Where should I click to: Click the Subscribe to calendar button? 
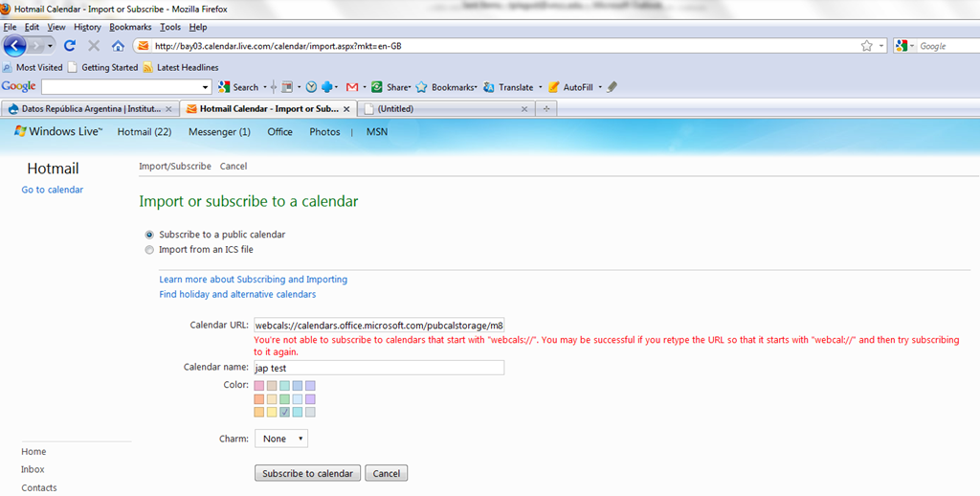pos(307,473)
